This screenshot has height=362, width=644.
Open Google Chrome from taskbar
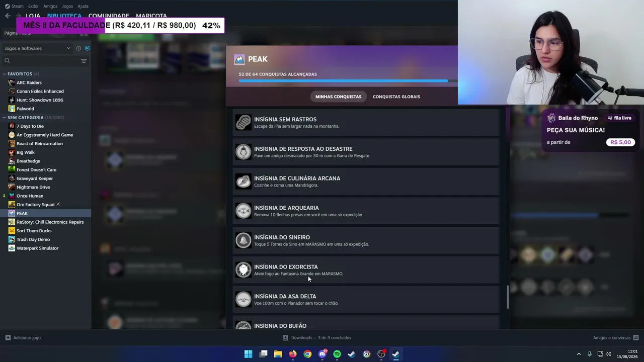307,354
